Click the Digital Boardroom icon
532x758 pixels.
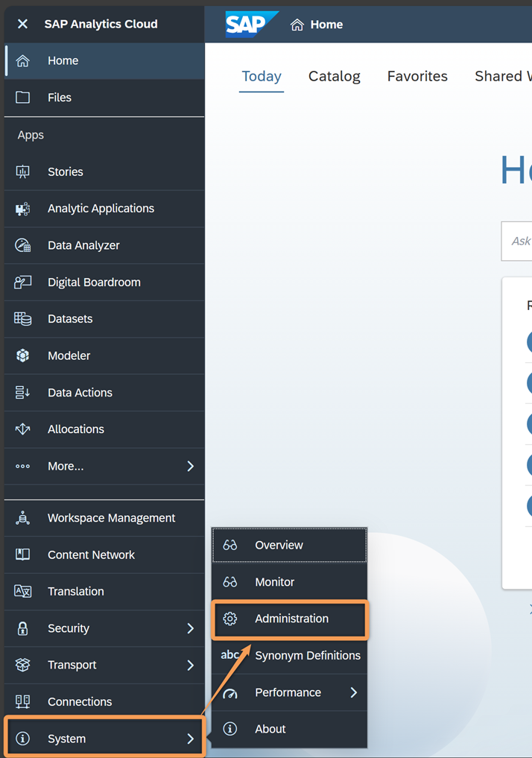click(22, 282)
